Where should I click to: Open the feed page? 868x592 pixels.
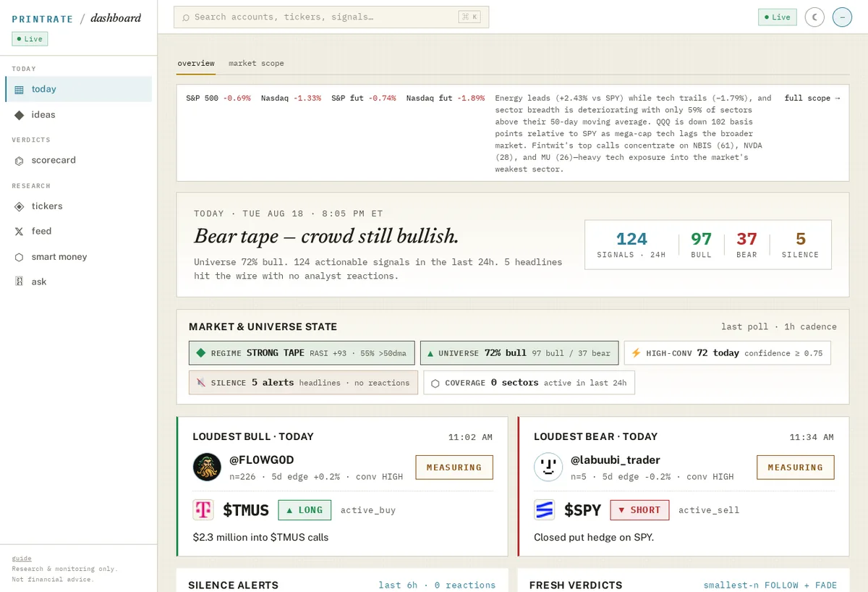click(78, 231)
